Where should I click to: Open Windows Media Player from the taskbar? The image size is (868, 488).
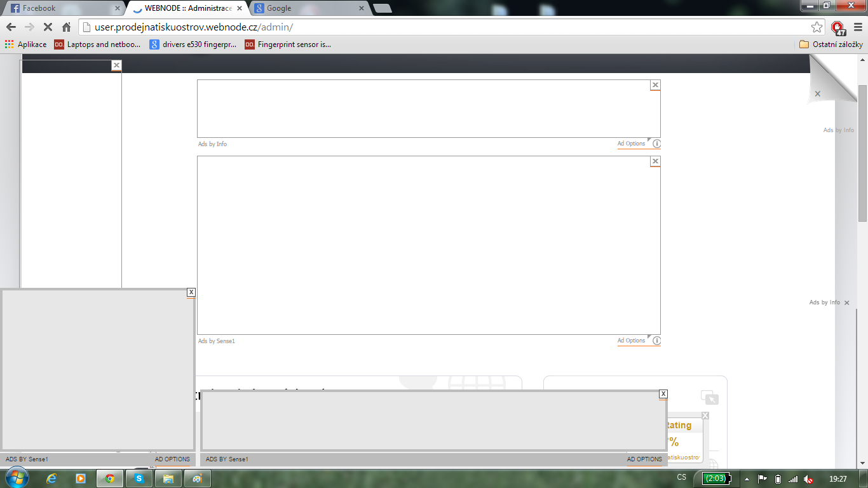(x=81, y=478)
